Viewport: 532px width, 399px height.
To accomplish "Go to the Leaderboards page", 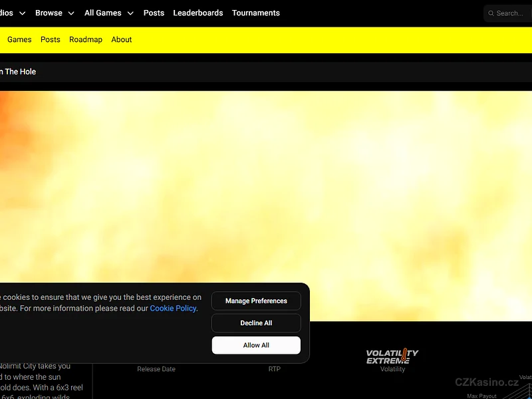I will click(198, 13).
